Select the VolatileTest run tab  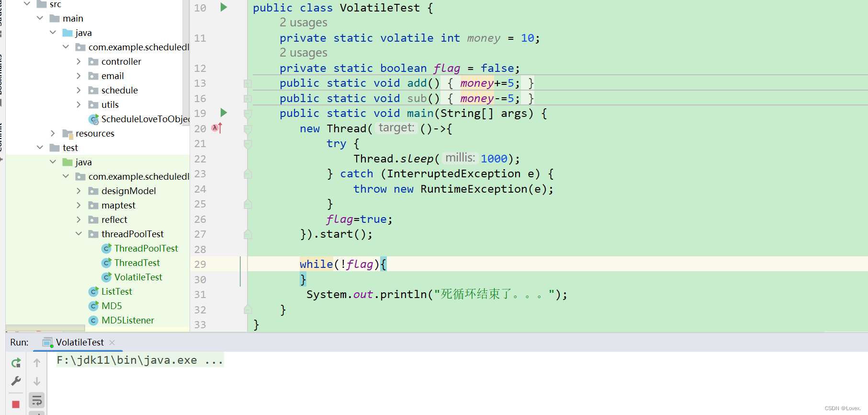point(79,342)
